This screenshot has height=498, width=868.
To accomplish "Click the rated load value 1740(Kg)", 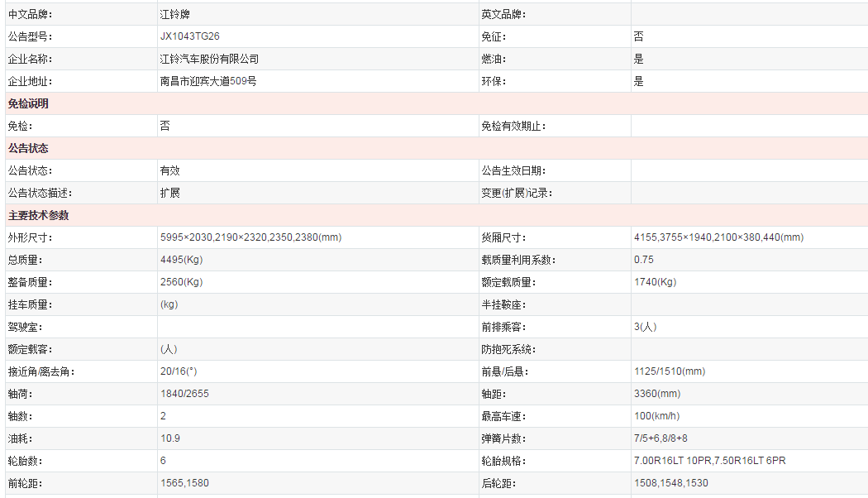I will click(x=655, y=282).
